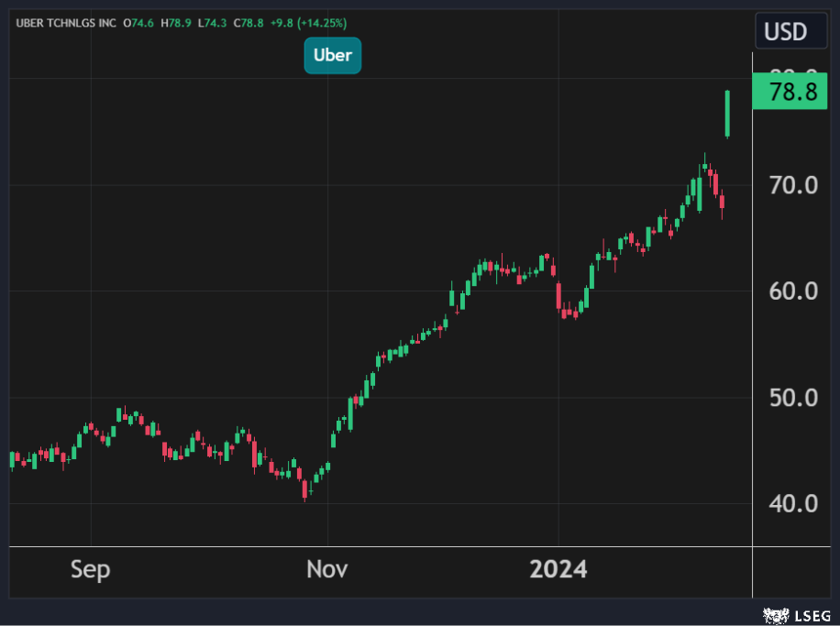Screen dimensions: 840x626
Task: Select the Nov label on time axis
Action: point(327,569)
